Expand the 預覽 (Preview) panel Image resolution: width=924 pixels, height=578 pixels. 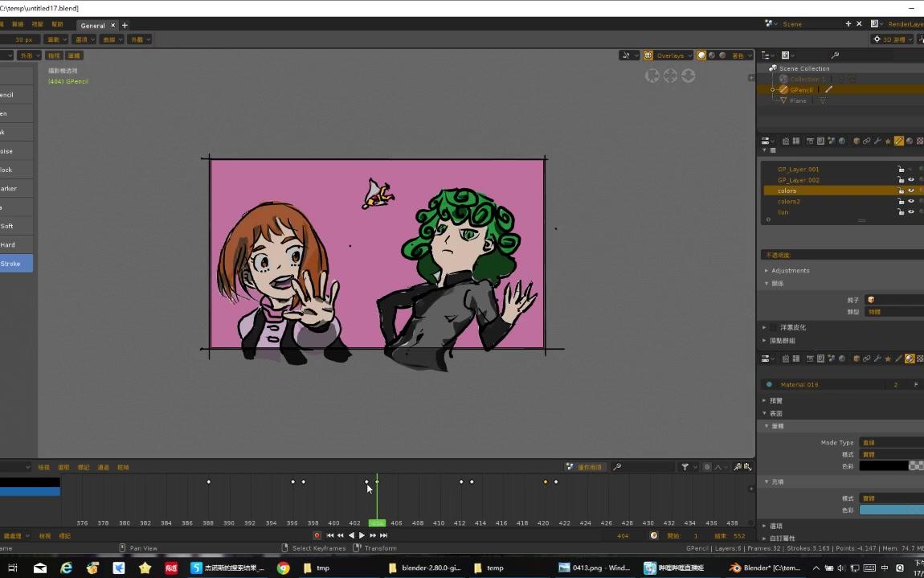click(x=776, y=400)
